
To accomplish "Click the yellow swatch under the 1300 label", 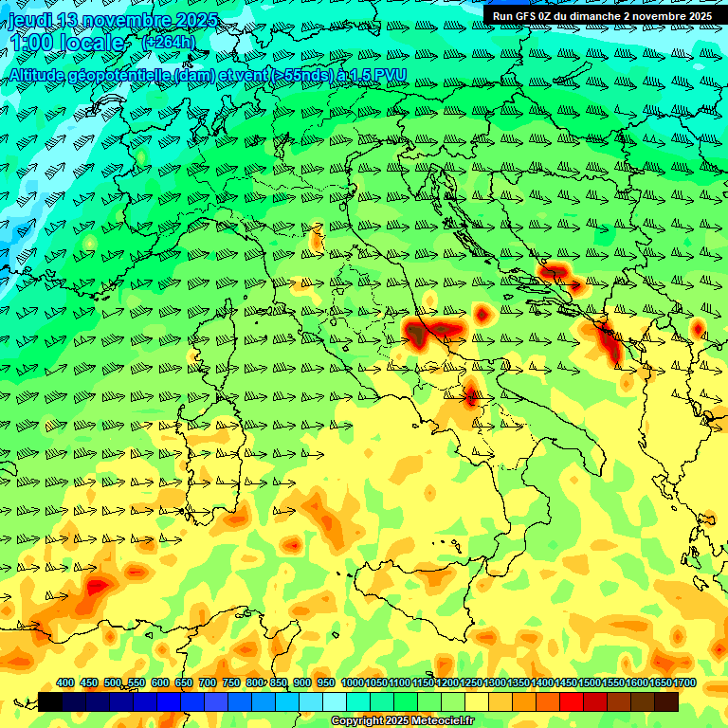I will [500, 701].
